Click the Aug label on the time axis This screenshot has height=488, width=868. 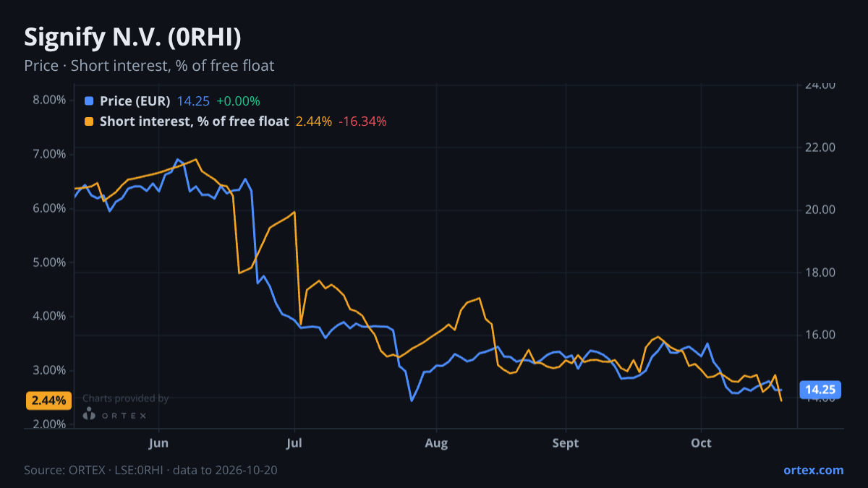click(436, 443)
